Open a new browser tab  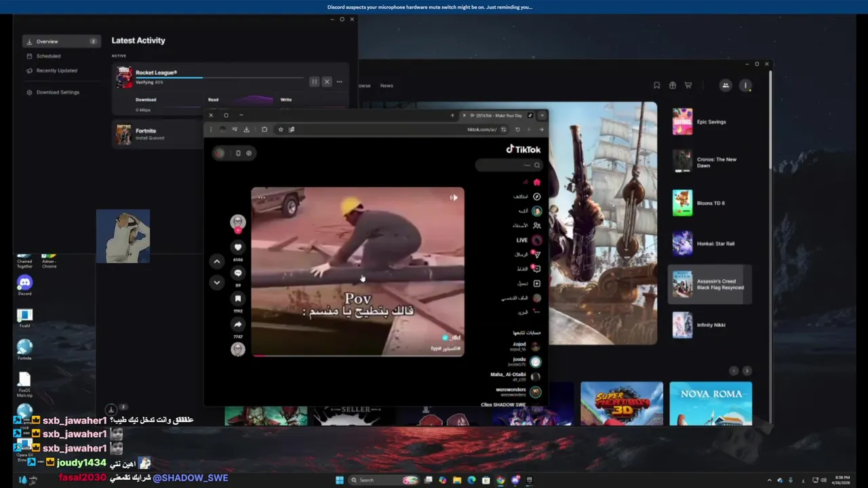click(452, 115)
